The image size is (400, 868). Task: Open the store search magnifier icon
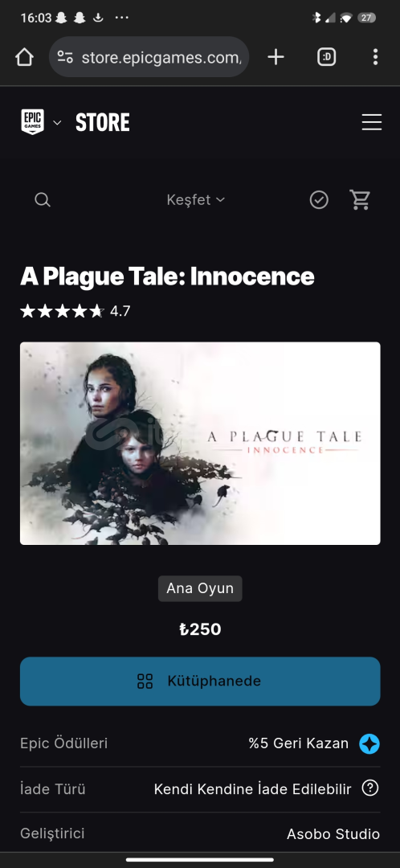click(x=43, y=200)
